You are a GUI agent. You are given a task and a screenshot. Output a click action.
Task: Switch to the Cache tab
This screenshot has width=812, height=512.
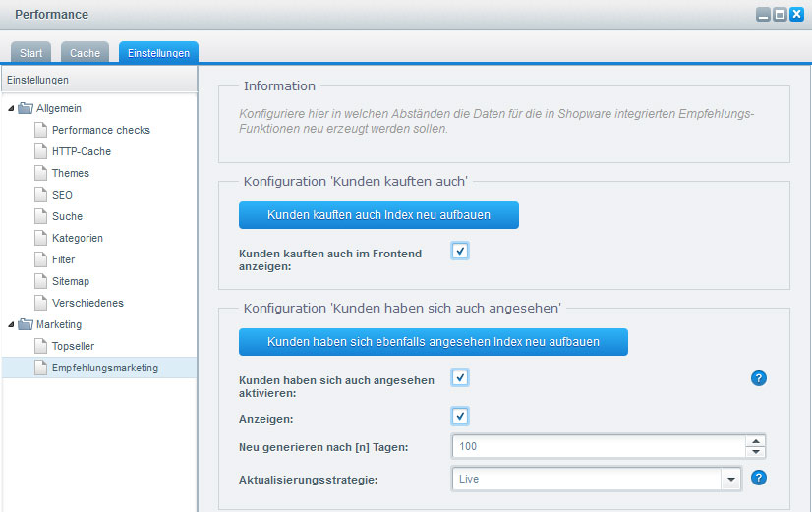point(85,53)
